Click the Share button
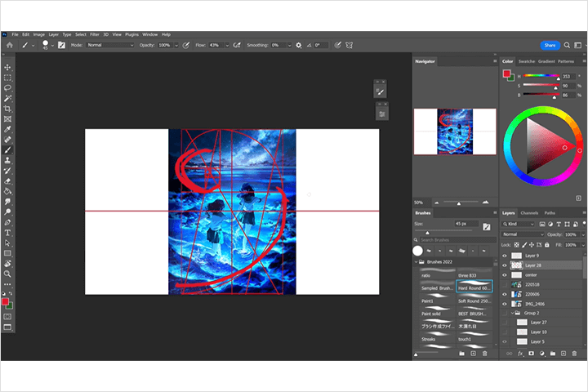The height and width of the screenshot is (392, 588). 550,45
